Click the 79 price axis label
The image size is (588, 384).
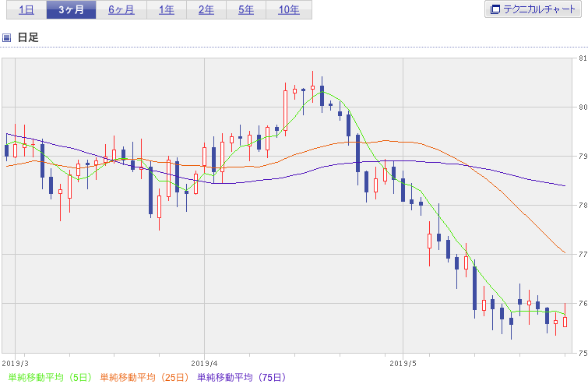[583, 157]
